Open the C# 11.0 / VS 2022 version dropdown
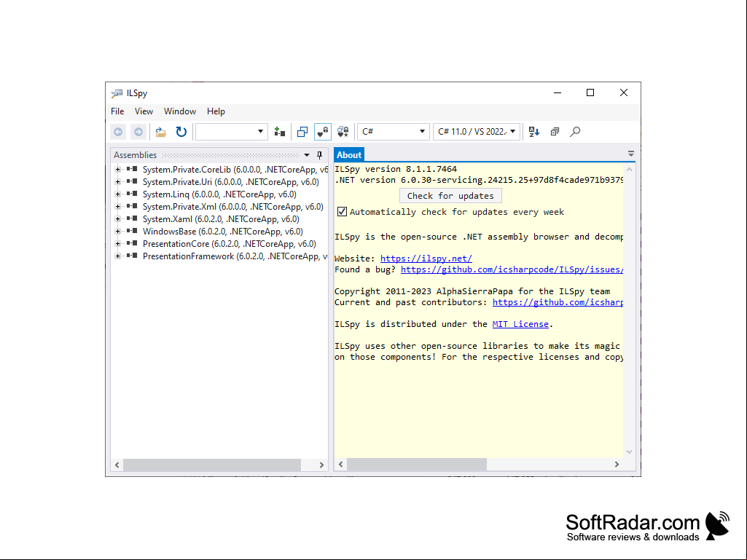This screenshot has height=560, width=747. pos(477,132)
